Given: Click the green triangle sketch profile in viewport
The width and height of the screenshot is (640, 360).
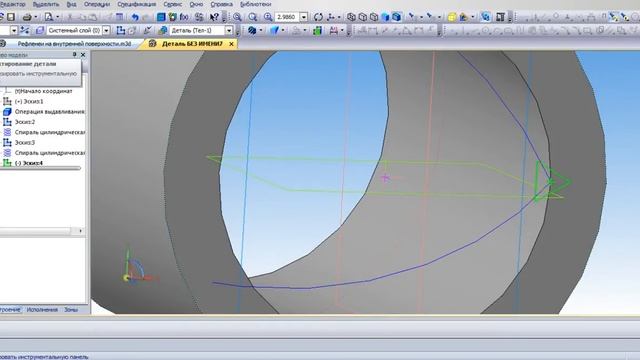Looking at the screenshot, I should pyautogui.click(x=552, y=181).
